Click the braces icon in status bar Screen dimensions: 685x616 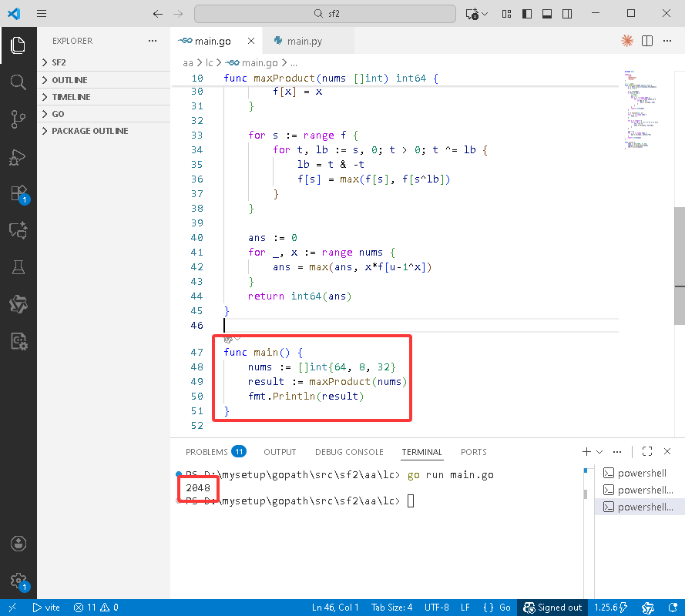tap(489, 608)
